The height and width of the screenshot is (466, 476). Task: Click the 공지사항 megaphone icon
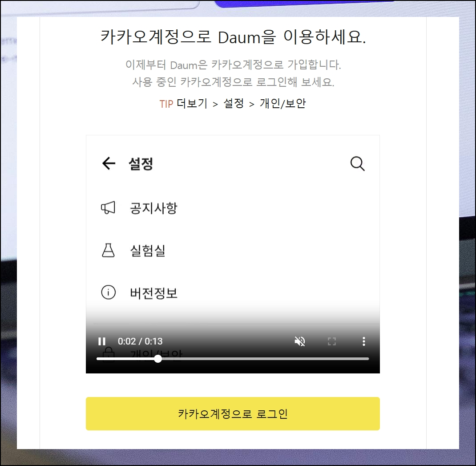[108, 208]
